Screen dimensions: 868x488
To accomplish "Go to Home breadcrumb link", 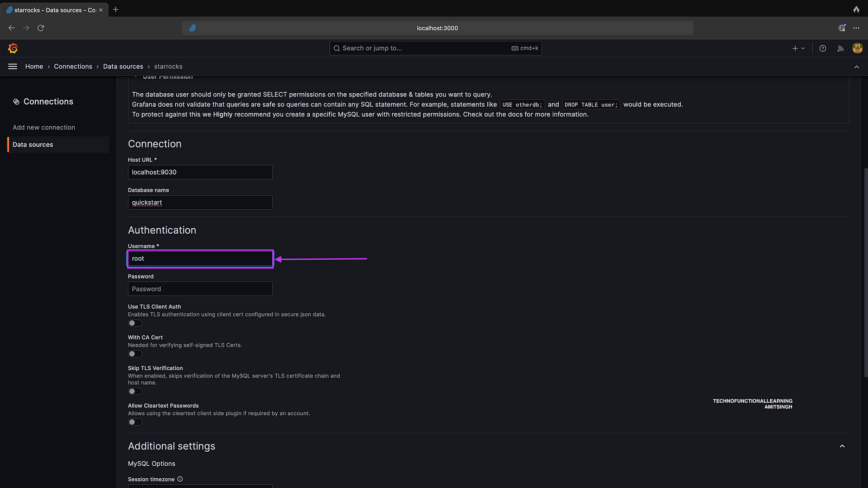I will click(x=34, y=67).
